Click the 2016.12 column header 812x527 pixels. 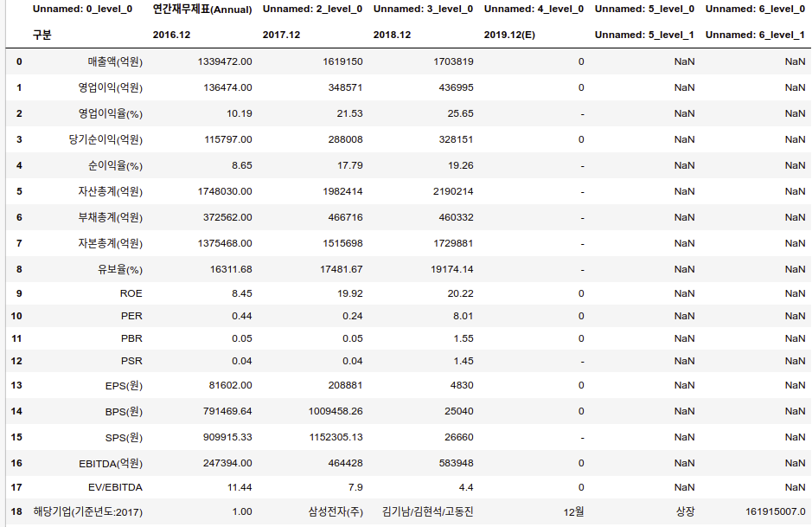[x=171, y=35]
